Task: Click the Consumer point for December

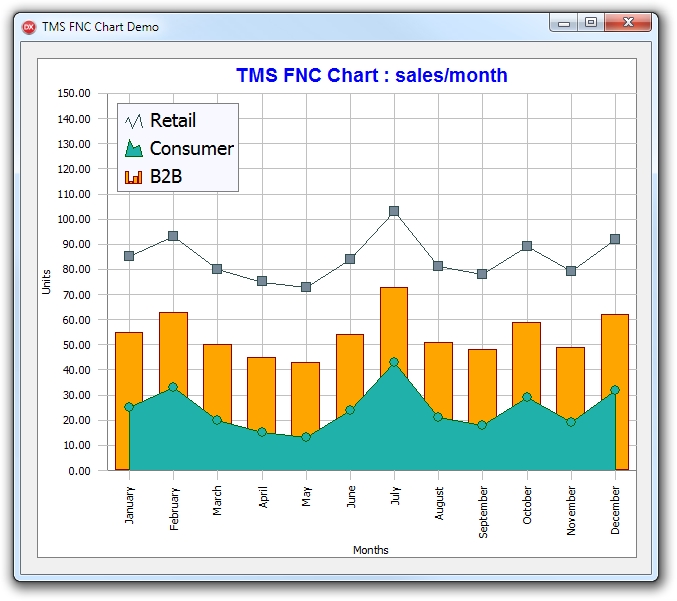Action: tap(615, 390)
